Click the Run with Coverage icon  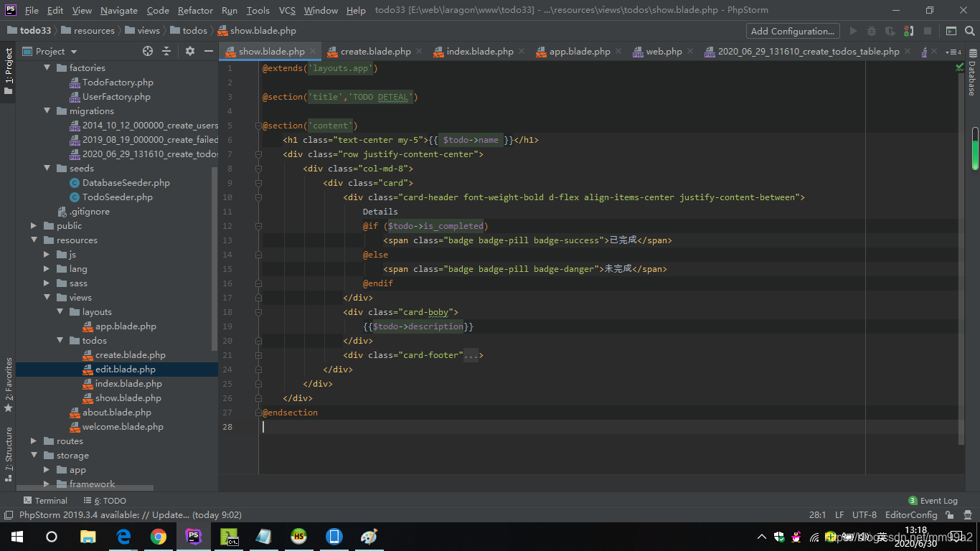(890, 31)
